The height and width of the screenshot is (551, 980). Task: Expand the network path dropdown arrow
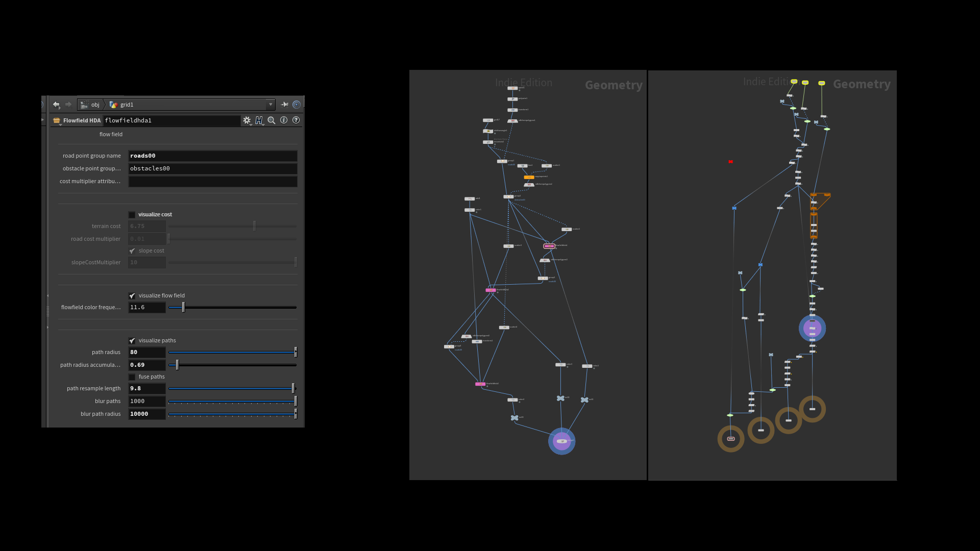click(271, 105)
